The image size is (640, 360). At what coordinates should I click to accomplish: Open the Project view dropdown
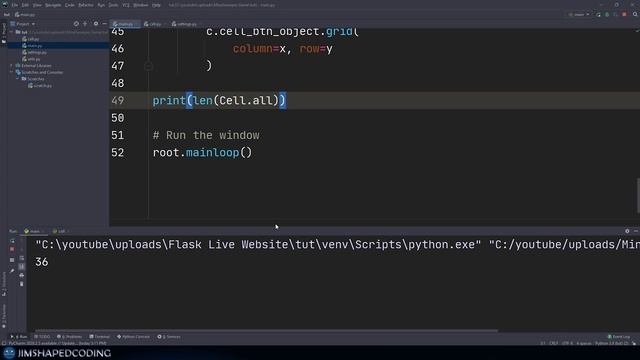[x=23, y=24]
